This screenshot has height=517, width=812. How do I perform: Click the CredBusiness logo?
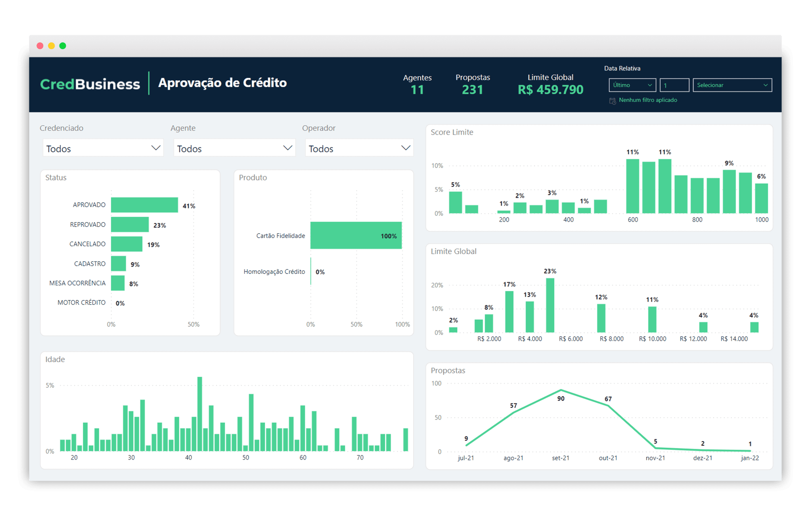[90, 83]
